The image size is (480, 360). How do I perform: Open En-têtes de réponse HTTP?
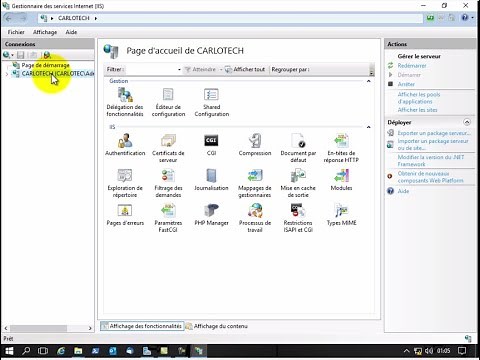click(x=341, y=148)
